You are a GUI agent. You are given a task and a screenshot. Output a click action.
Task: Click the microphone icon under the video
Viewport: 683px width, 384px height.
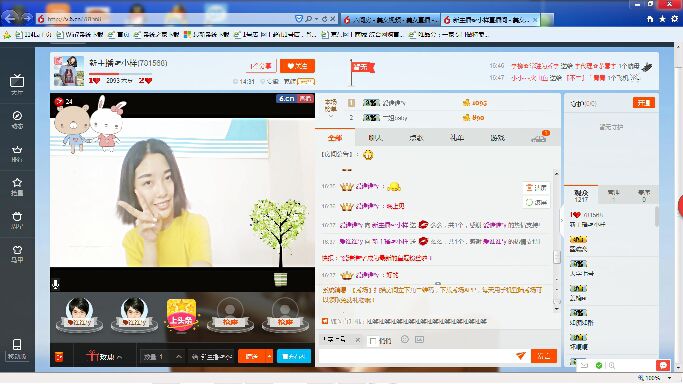56,284
